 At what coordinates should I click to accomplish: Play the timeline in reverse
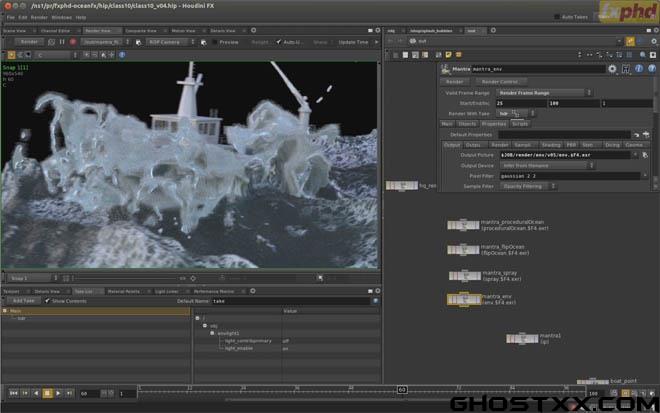point(36,393)
